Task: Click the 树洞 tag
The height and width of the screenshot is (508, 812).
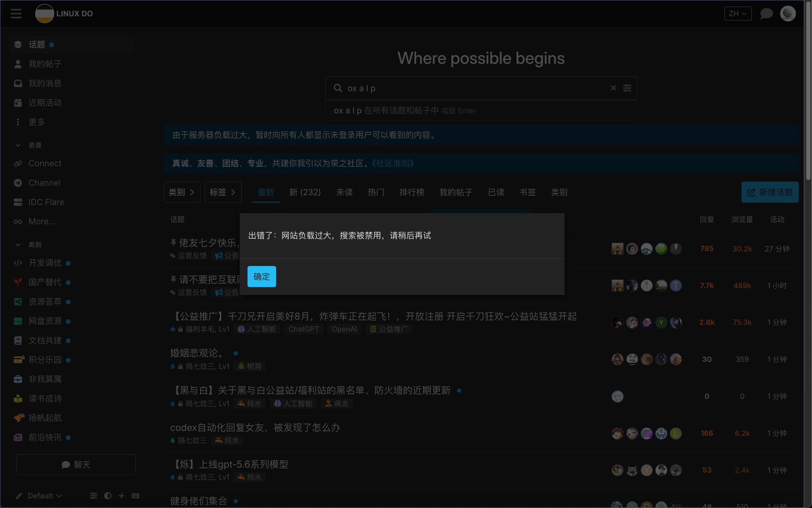Action: tap(250, 366)
